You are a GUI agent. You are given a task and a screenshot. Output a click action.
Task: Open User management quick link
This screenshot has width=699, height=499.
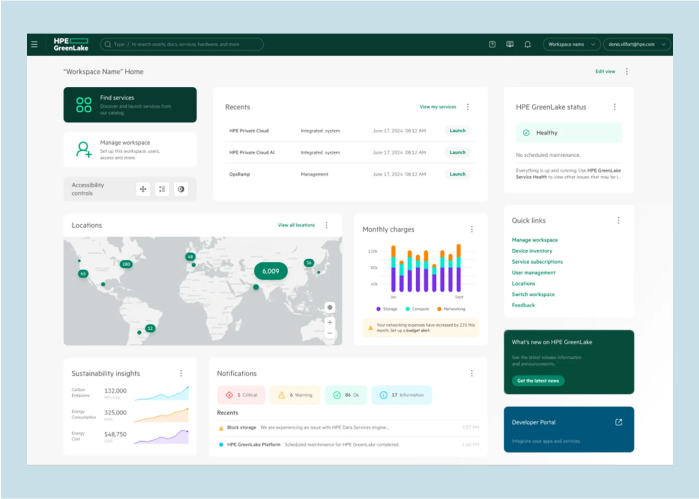(534, 272)
